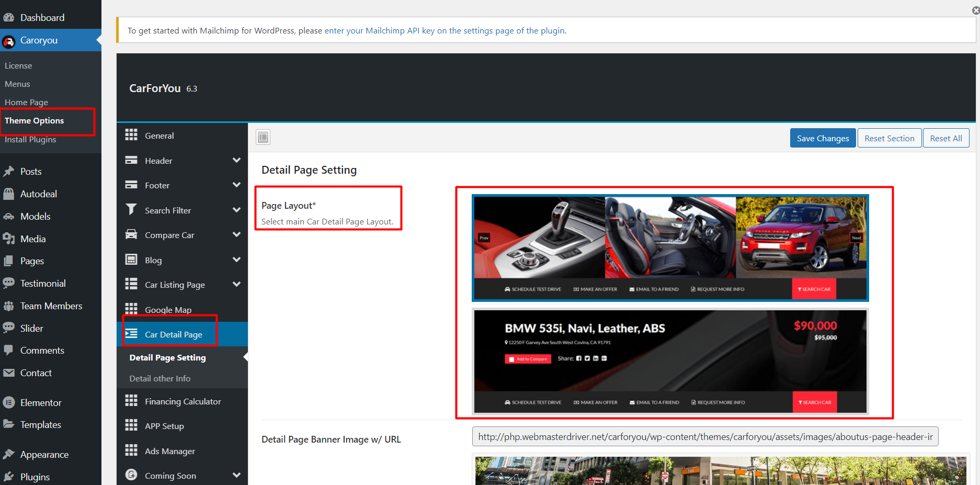
Task: Expand the Blog section arrow
Action: pyautogui.click(x=236, y=260)
